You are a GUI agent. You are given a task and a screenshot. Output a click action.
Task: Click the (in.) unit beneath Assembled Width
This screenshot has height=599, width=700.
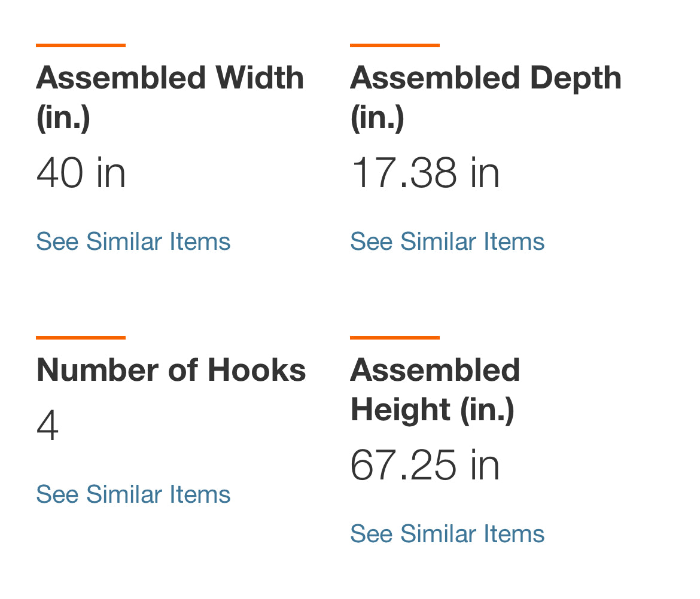63,117
